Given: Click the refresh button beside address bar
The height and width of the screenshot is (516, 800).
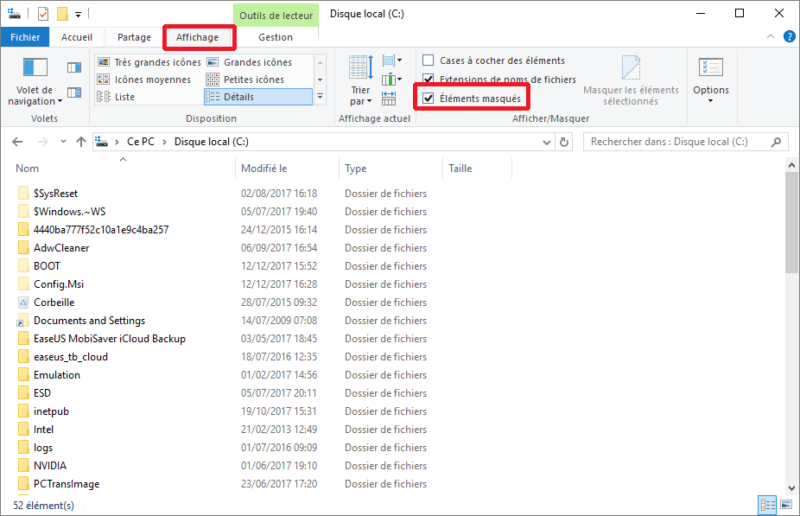Looking at the screenshot, I should click(568, 142).
